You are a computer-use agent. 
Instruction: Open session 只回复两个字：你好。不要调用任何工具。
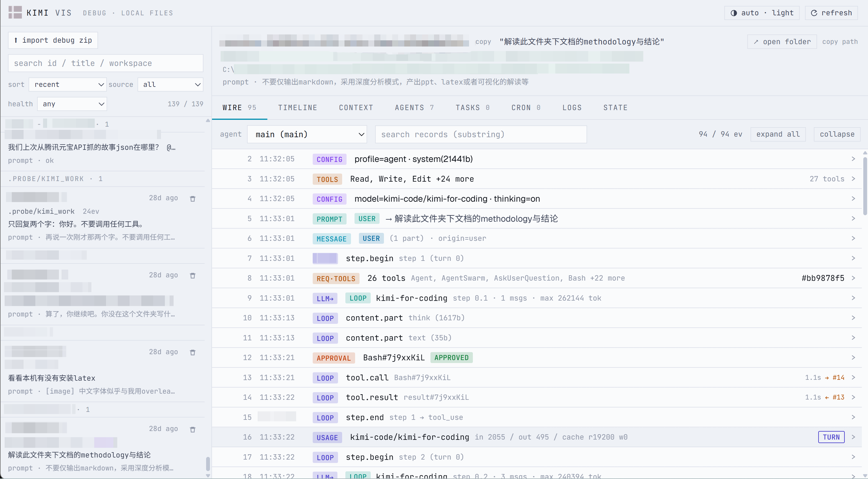pyautogui.click(x=102, y=217)
